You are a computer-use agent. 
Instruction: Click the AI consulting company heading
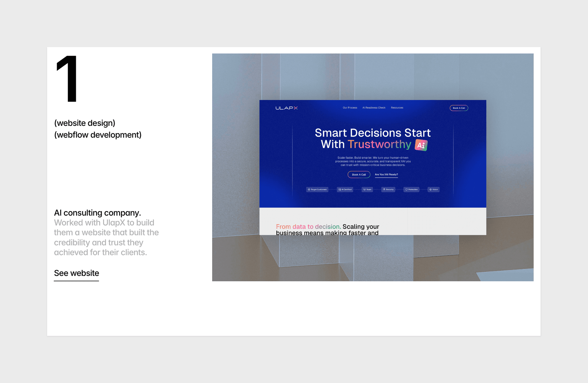[97, 213]
